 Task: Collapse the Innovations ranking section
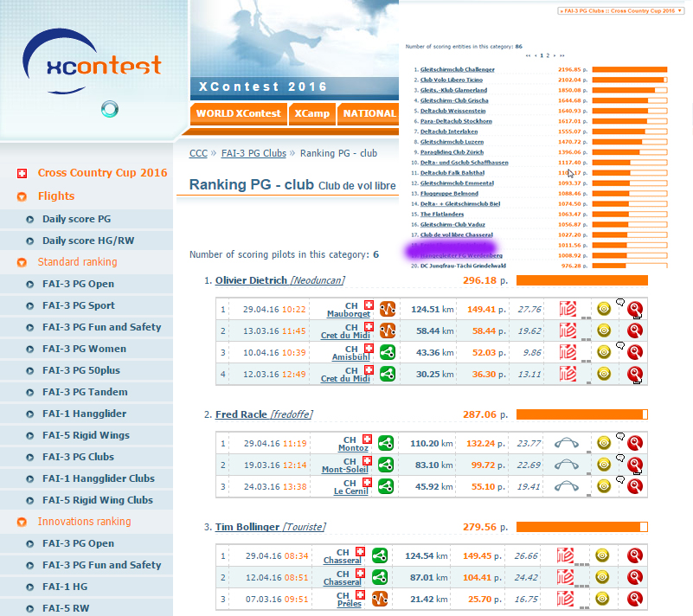pos(22,523)
